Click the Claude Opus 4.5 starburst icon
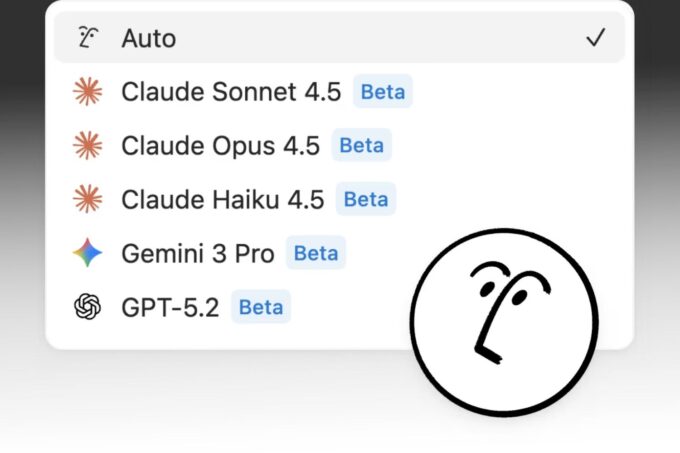Viewport: 680px width, 453px height. [88, 146]
